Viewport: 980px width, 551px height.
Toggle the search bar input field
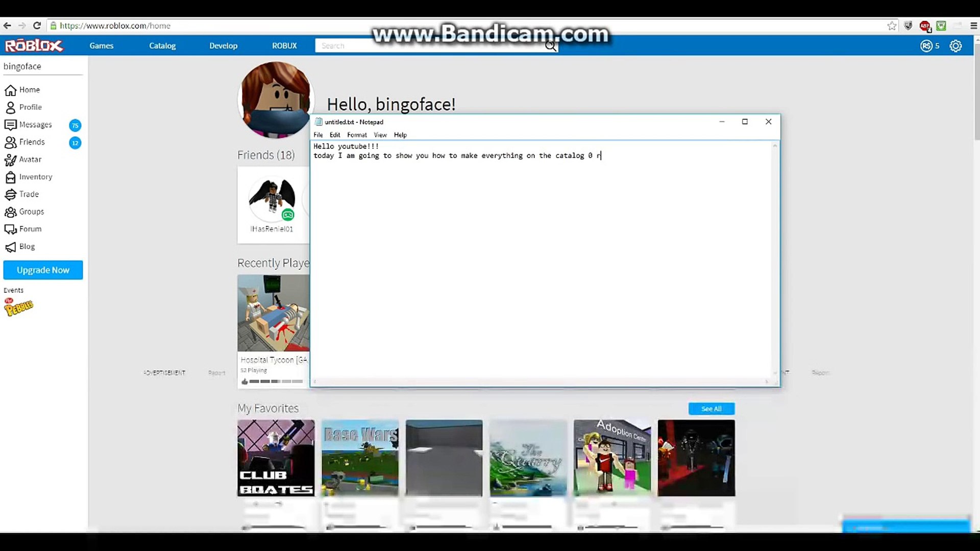coord(435,46)
